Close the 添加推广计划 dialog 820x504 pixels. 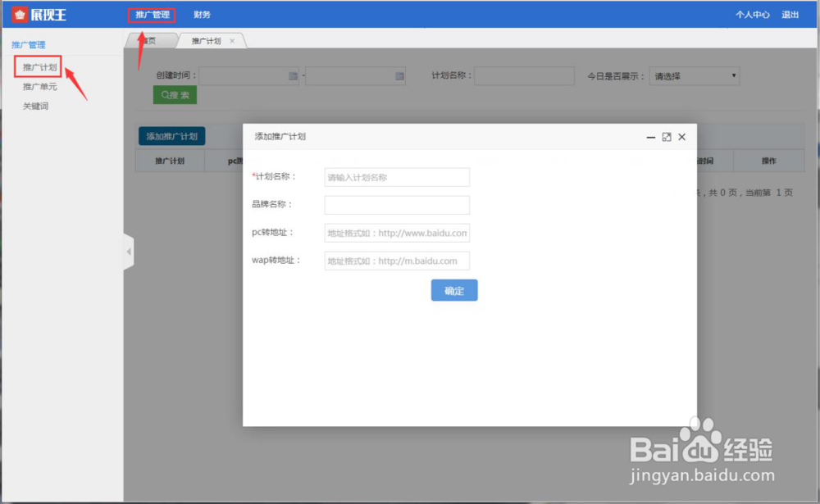click(x=682, y=137)
